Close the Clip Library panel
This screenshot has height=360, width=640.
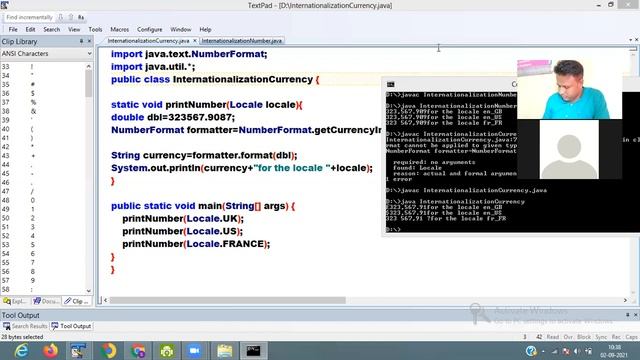pos(89,41)
